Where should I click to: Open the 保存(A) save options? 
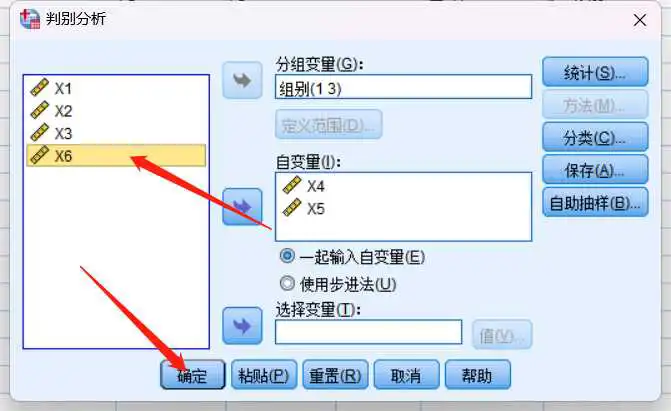point(595,170)
